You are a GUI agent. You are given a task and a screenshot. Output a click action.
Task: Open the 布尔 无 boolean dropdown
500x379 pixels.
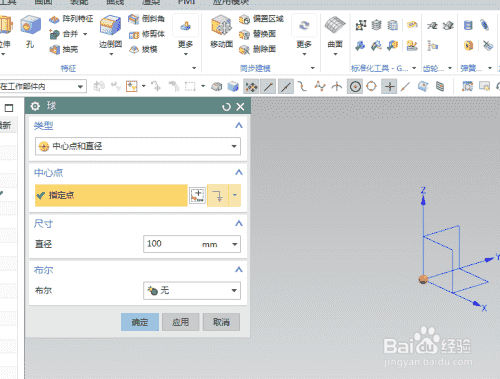(192, 290)
